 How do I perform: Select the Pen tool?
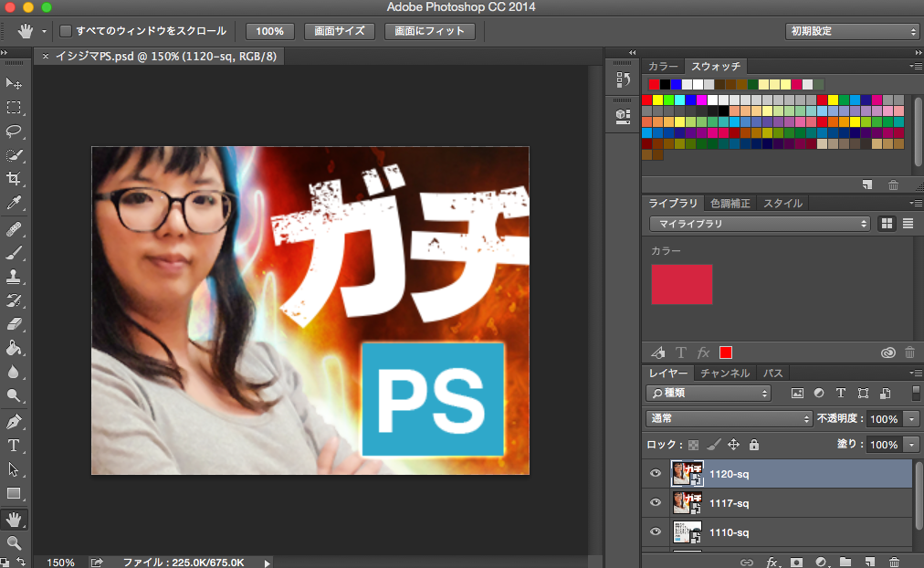pos(15,422)
